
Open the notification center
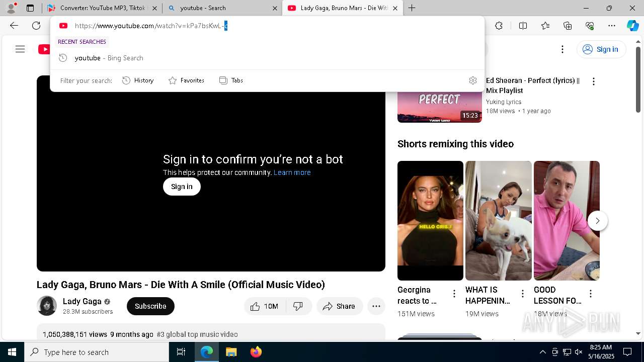pyautogui.click(x=627, y=352)
